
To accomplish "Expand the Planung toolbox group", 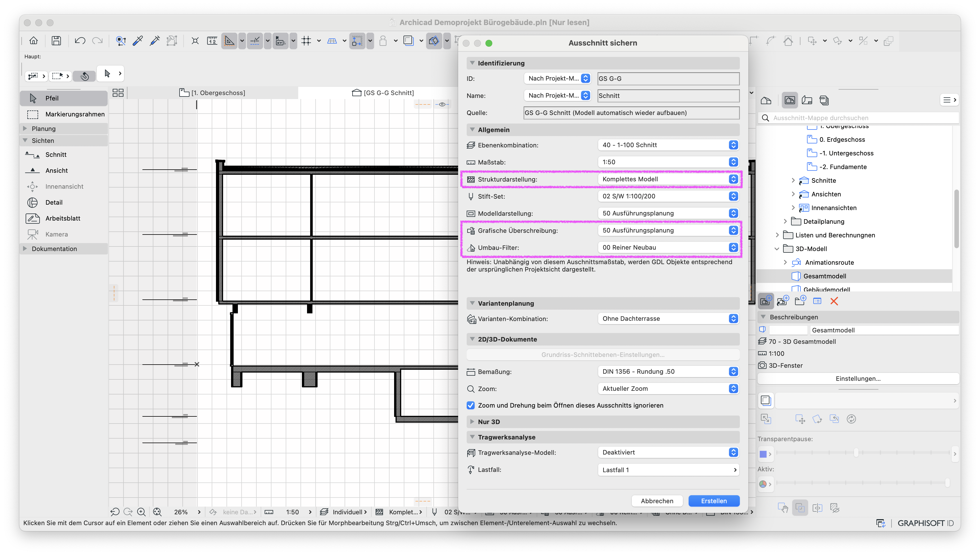I will tap(25, 128).
